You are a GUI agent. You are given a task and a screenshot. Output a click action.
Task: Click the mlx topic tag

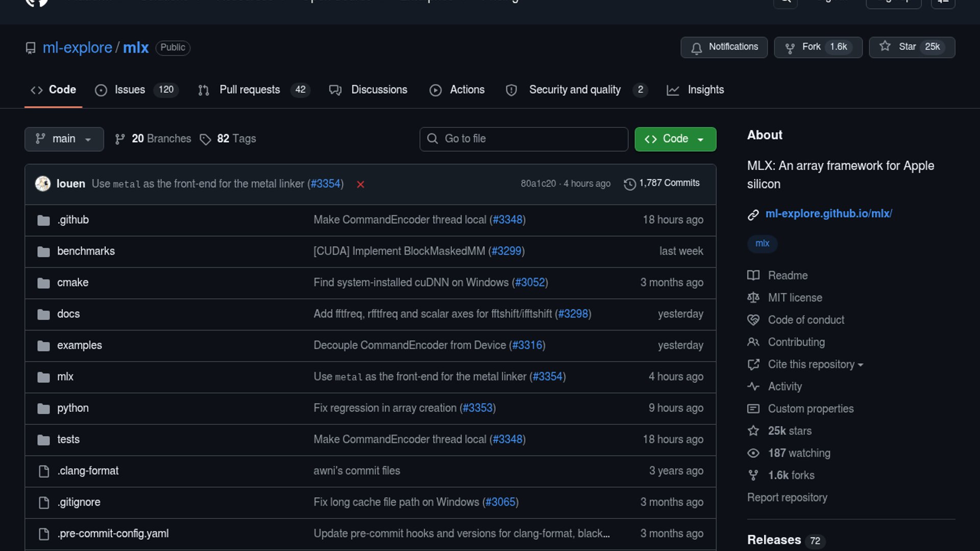coord(762,243)
